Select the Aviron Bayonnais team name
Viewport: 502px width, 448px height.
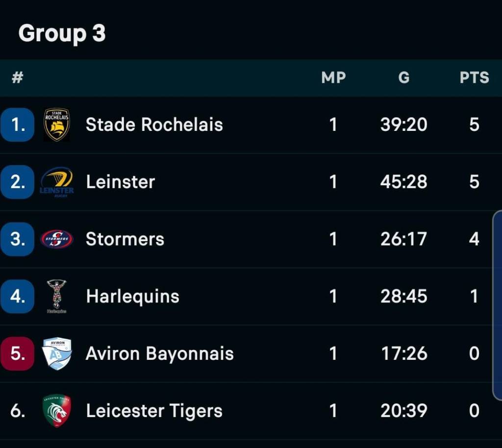point(159,353)
